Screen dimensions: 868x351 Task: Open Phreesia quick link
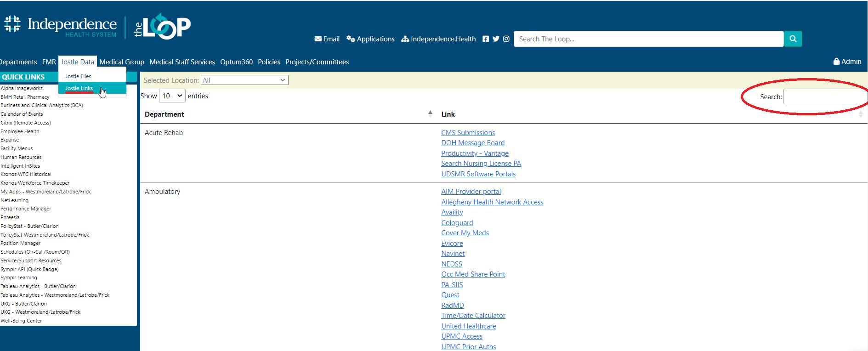[x=10, y=217]
